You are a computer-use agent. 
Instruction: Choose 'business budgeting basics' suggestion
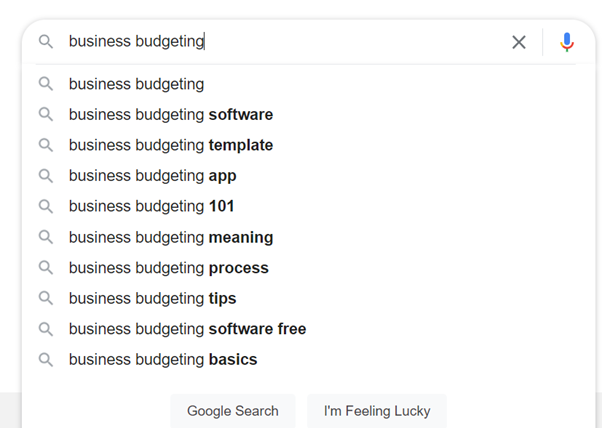162,359
